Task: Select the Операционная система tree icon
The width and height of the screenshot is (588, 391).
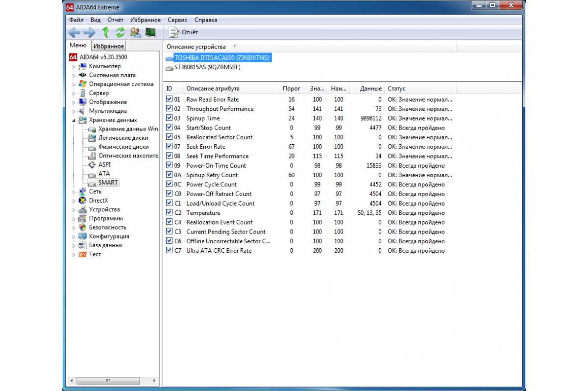Action: [83, 84]
